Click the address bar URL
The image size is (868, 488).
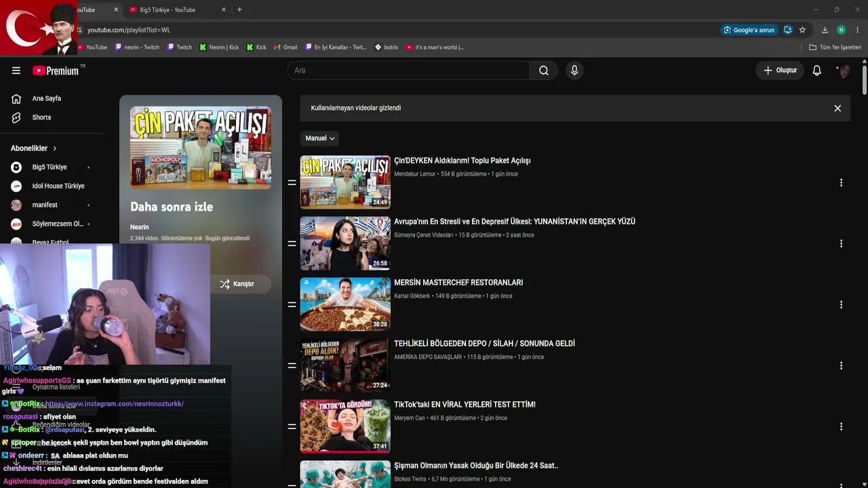pyautogui.click(x=129, y=30)
